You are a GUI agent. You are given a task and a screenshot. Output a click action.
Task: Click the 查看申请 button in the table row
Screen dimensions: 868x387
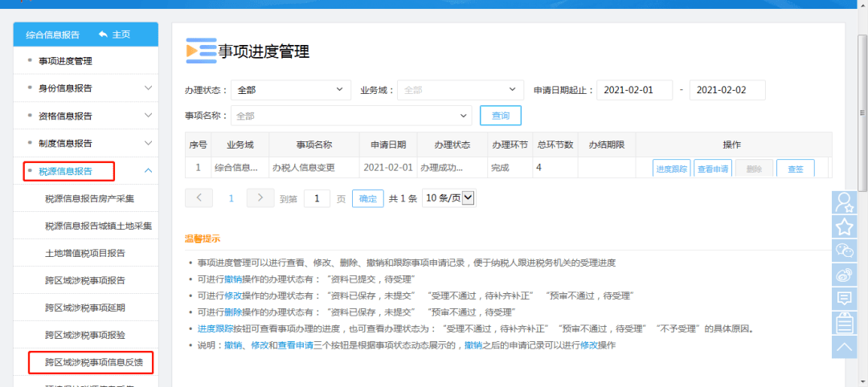pyautogui.click(x=713, y=169)
